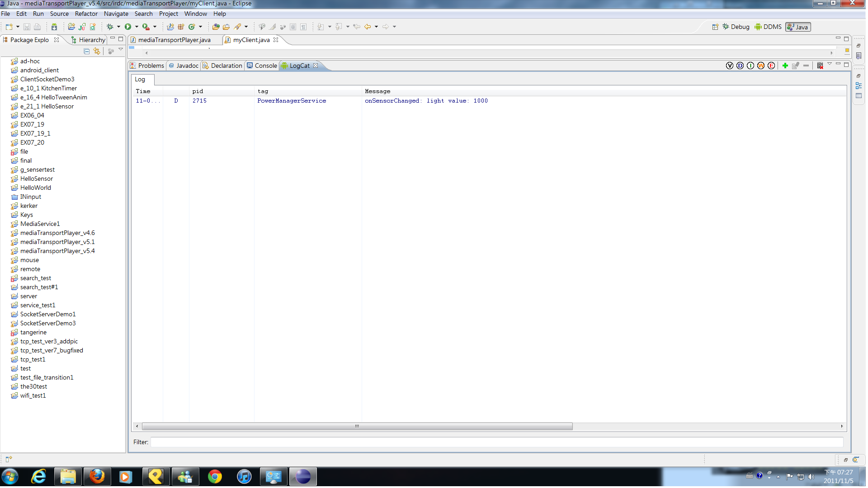Select the PowerManagerService log row
The image size is (868, 488).
(x=489, y=101)
